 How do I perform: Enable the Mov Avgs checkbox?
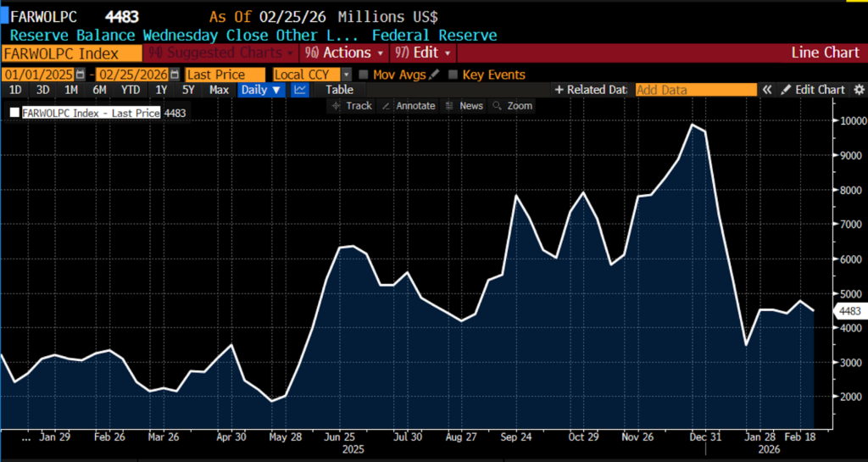[x=364, y=75]
